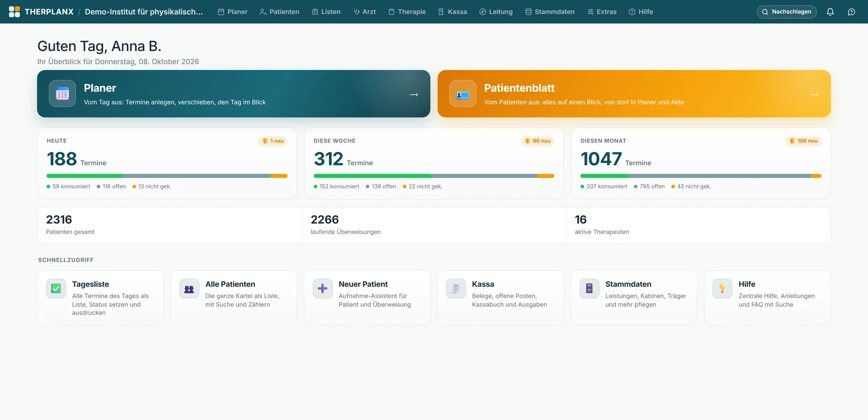Click '116 offen' in the Heute card
Image resolution: width=868 pixels, height=420 pixels.
[x=111, y=187]
